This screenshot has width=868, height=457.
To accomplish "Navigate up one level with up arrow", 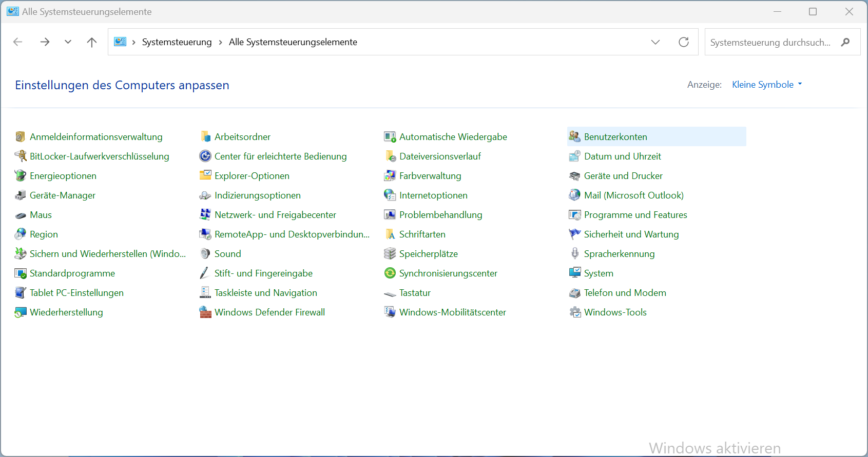I will click(92, 42).
